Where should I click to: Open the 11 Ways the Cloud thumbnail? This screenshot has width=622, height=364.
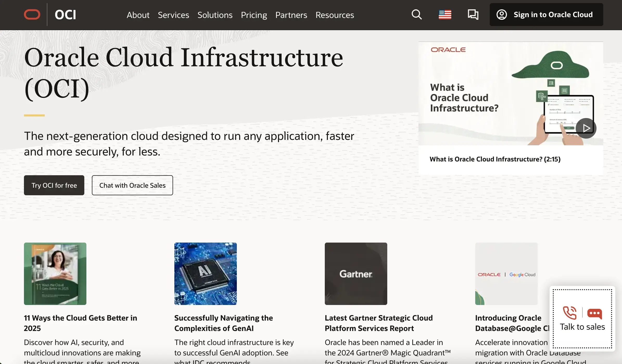pyautogui.click(x=55, y=274)
